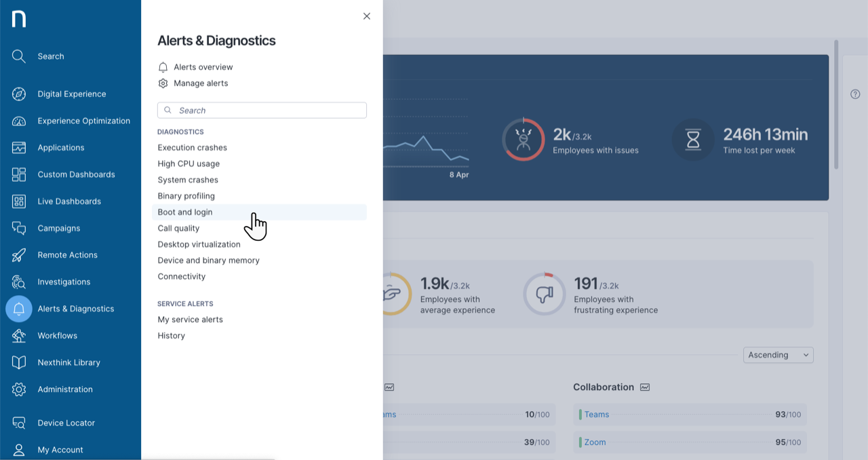Viewport: 868px width, 460px height.
Task: Select Digital Experience in the sidebar
Action: click(x=71, y=94)
